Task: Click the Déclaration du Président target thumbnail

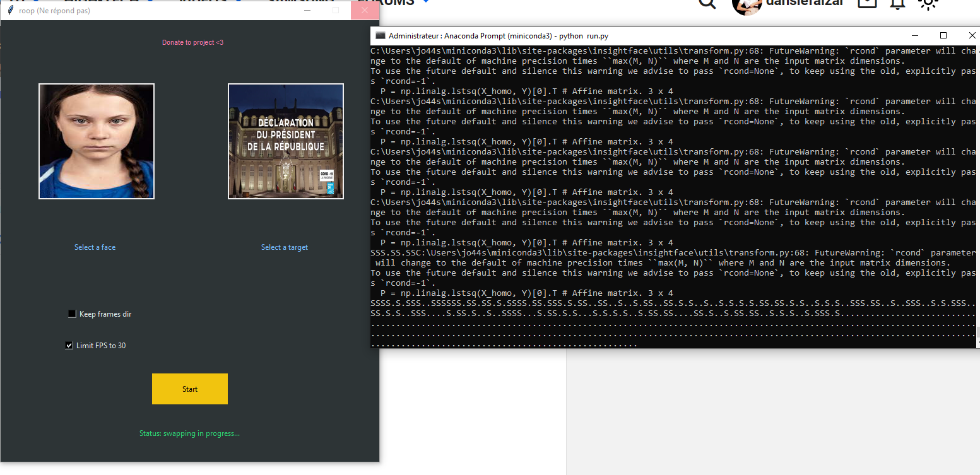Action: tap(286, 141)
